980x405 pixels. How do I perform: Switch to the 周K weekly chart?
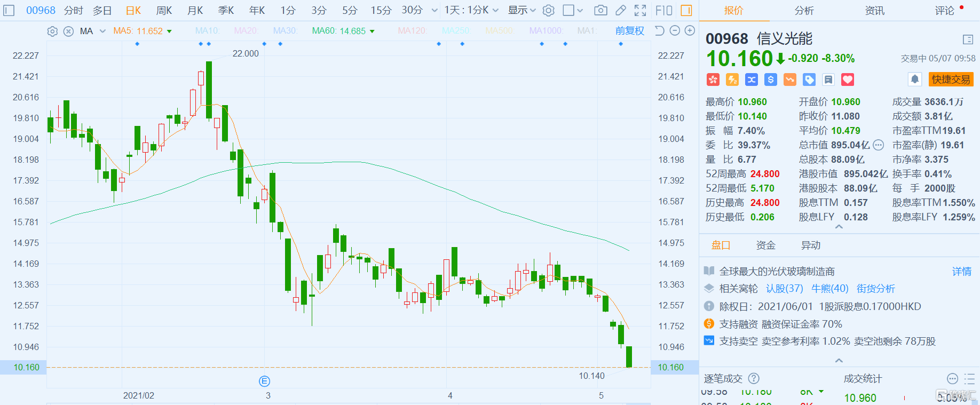pos(164,10)
